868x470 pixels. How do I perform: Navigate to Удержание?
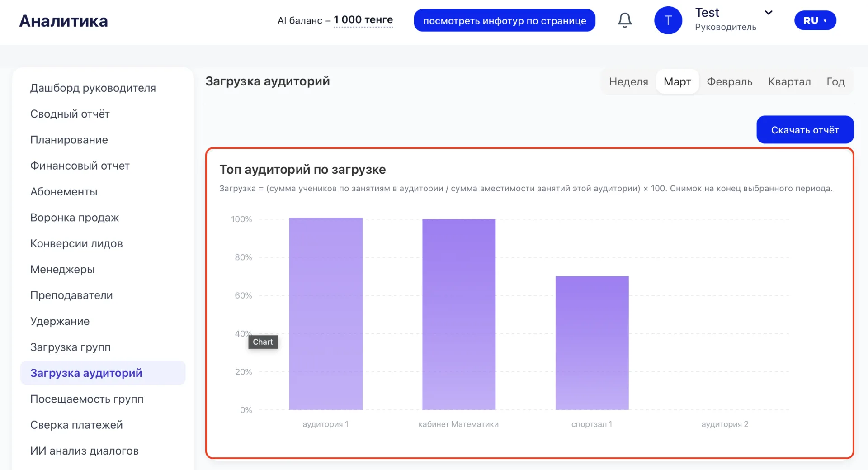coord(60,321)
